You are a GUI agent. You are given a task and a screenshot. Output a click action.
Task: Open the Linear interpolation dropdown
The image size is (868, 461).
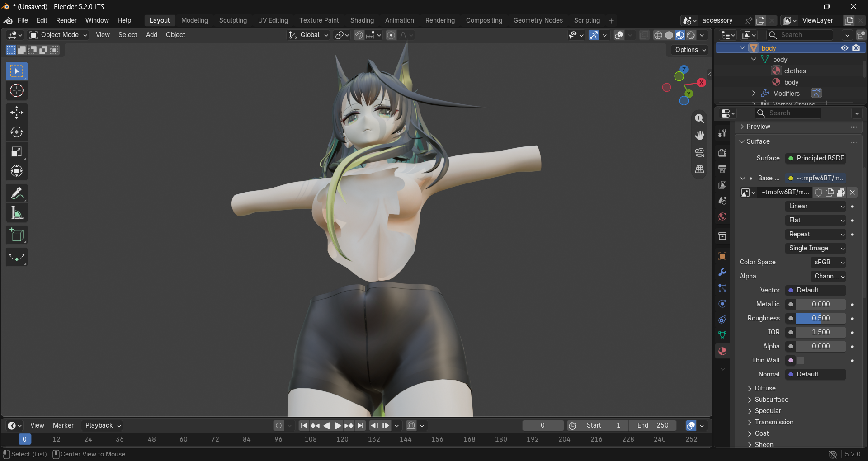coord(816,206)
